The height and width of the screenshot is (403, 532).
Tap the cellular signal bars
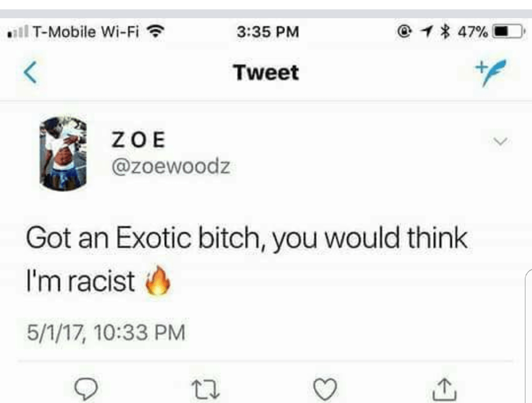click(18, 32)
